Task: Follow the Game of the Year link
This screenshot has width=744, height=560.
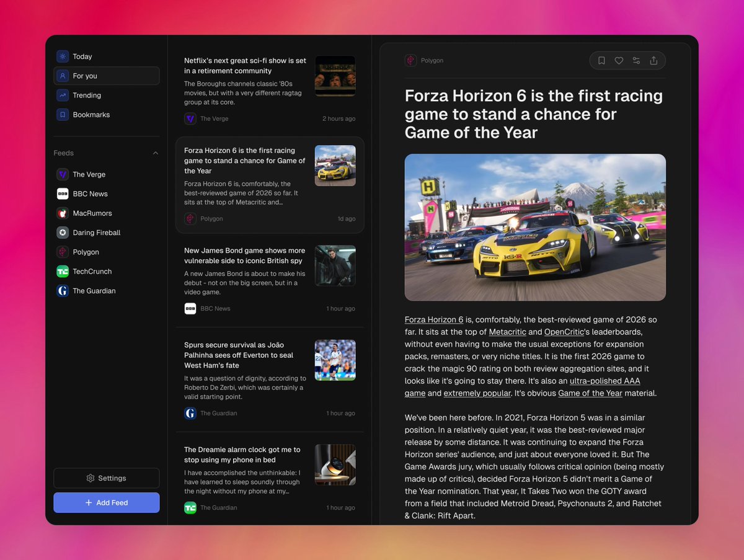Action: click(x=590, y=393)
